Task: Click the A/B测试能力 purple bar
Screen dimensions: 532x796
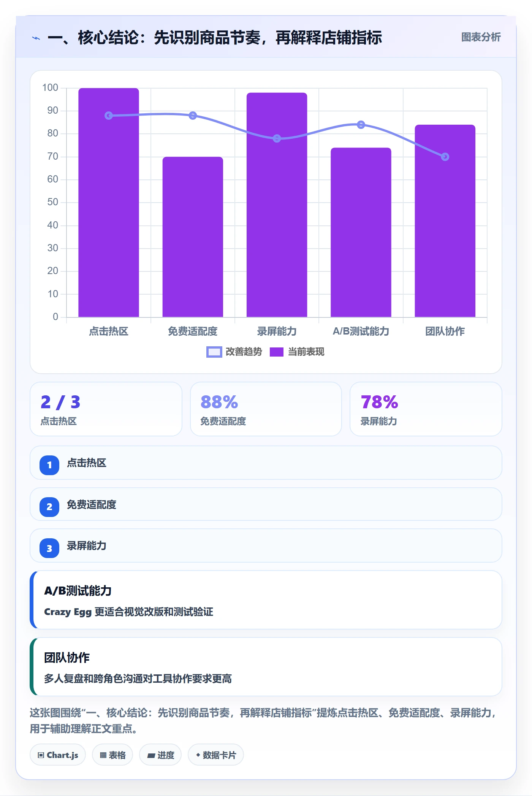Action: coord(361,232)
